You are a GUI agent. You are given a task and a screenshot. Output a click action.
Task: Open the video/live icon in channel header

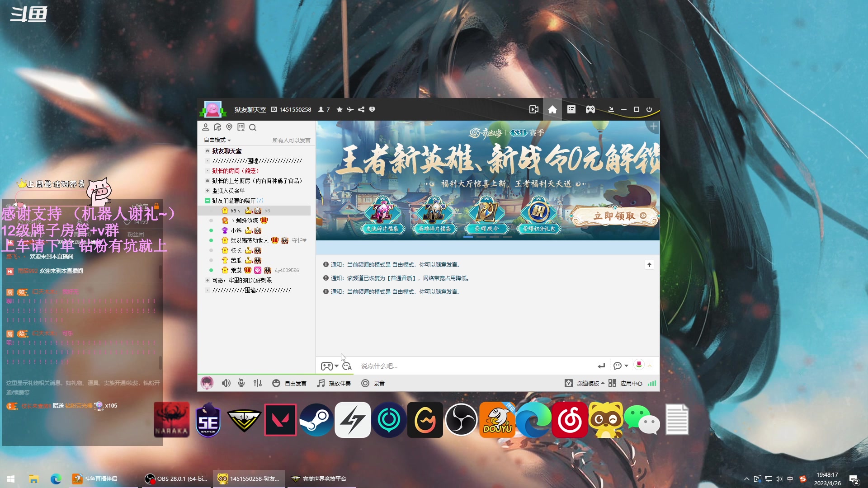[533, 110]
